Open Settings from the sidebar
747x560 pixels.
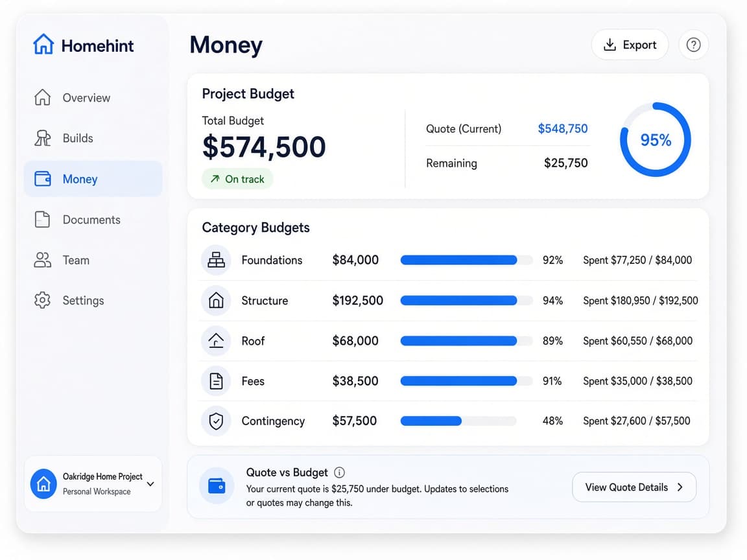(93, 301)
